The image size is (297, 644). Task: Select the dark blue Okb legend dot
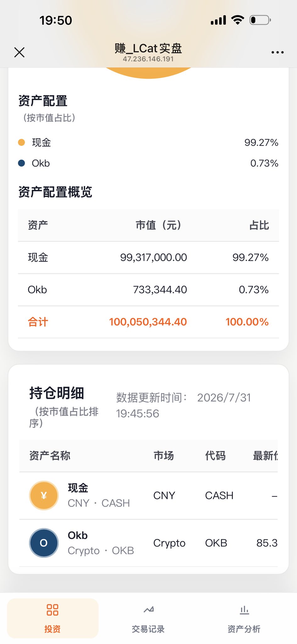21,163
